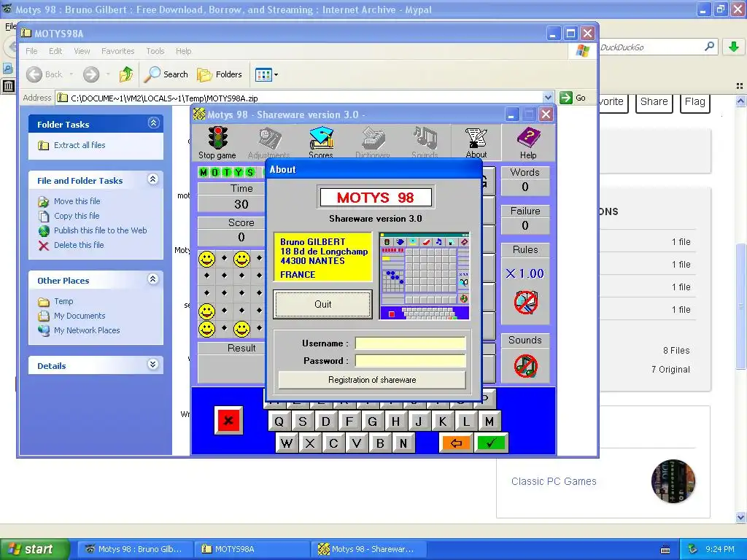Click the Go button next to Address bar
Screen dimensions: 747x560
click(x=573, y=98)
